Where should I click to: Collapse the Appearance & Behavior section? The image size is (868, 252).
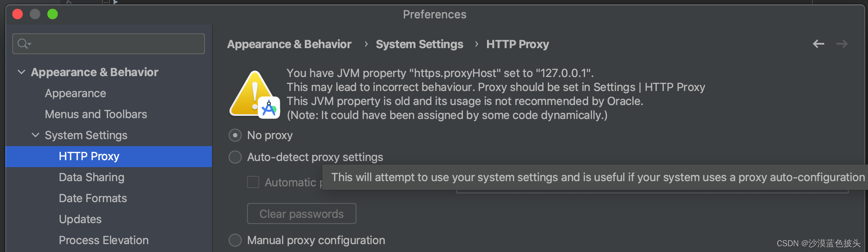pos(21,72)
